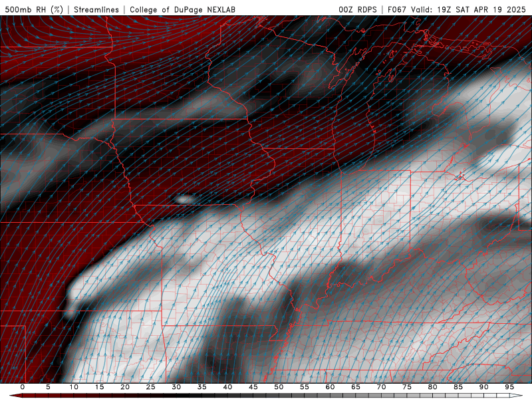Click the "Streamlines" header label
Screen dimensions: 532x399
[96, 9]
